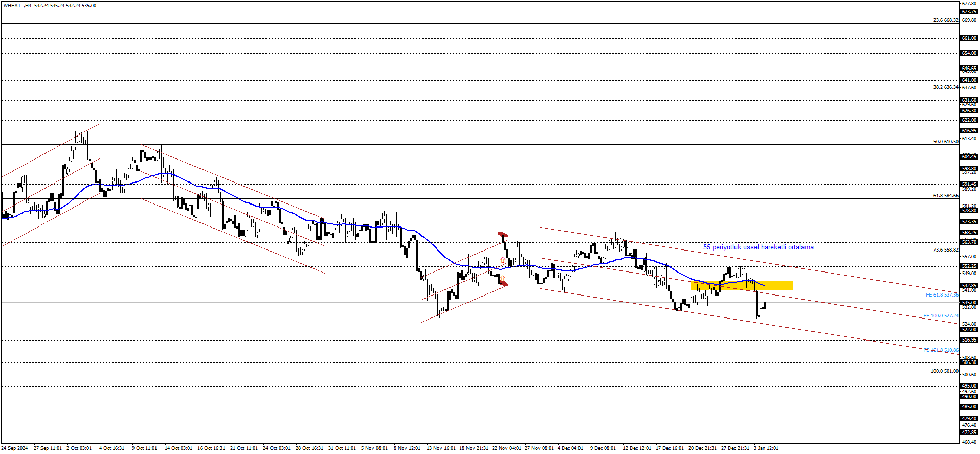Select the Fibonacci label '38.2 636.34'
This screenshot has width=980, height=454.
pyautogui.click(x=946, y=87)
